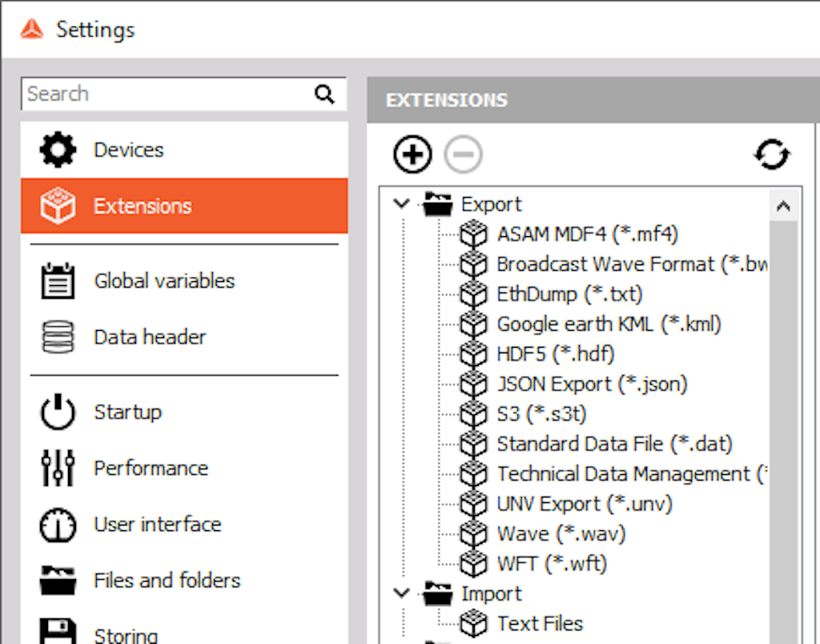Screen dimensions: 820x644
Task: Click the Broadcast Wave Format cube icon
Action: tap(474, 264)
